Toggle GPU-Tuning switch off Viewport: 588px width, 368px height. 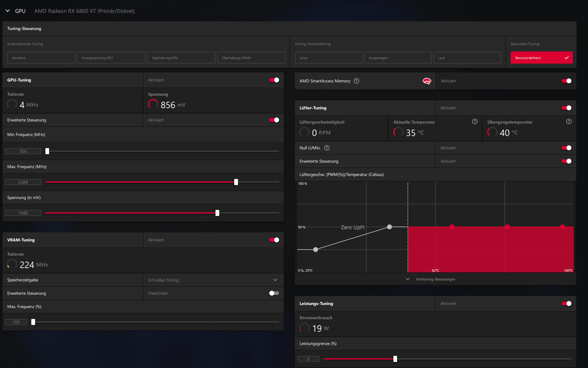pyautogui.click(x=274, y=80)
